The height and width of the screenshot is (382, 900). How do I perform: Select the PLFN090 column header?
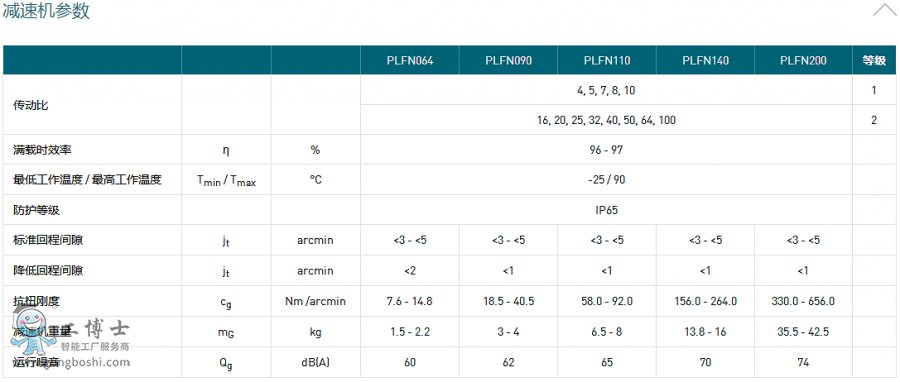[508, 60]
